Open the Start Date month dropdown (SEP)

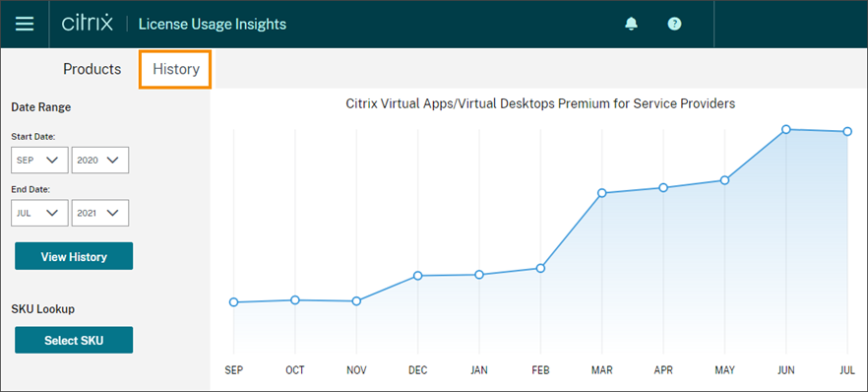[39, 160]
